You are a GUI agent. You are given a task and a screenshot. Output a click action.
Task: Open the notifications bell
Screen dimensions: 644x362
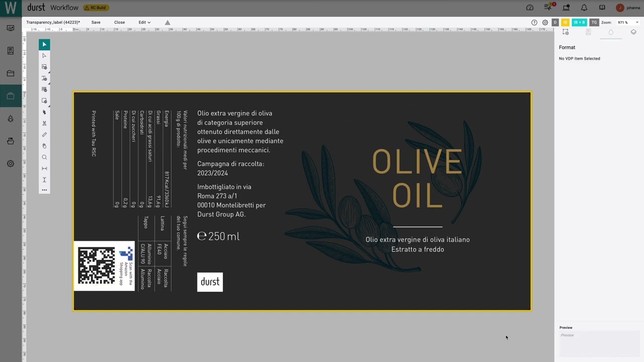[x=584, y=8]
